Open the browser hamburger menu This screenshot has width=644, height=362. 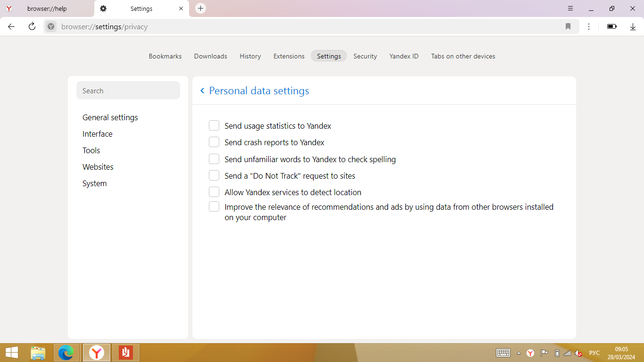(570, 8)
